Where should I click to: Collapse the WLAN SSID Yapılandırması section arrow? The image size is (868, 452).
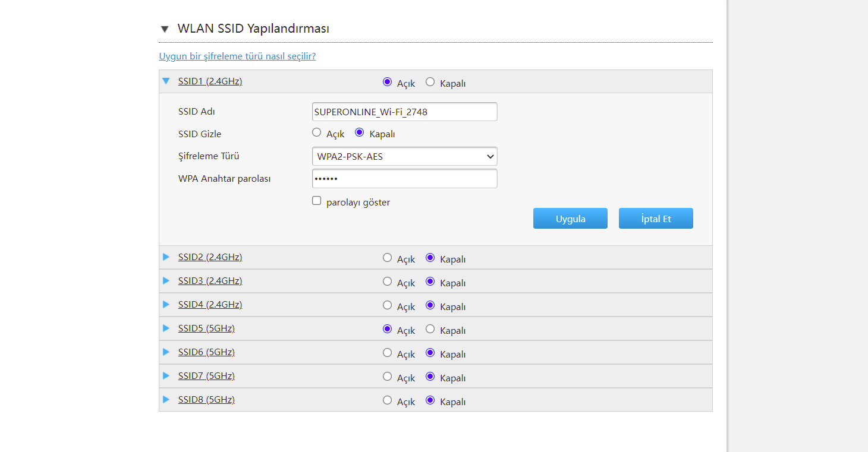[x=165, y=29]
